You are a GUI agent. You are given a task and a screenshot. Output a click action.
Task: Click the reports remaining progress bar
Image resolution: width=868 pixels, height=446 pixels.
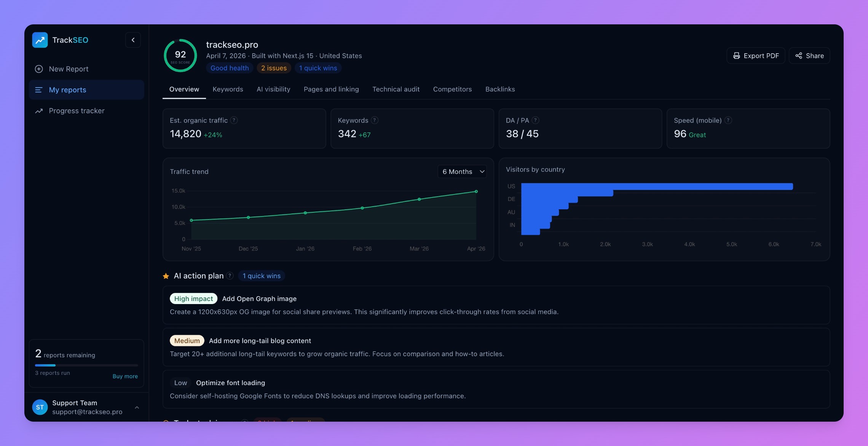pyautogui.click(x=86, y=365)
